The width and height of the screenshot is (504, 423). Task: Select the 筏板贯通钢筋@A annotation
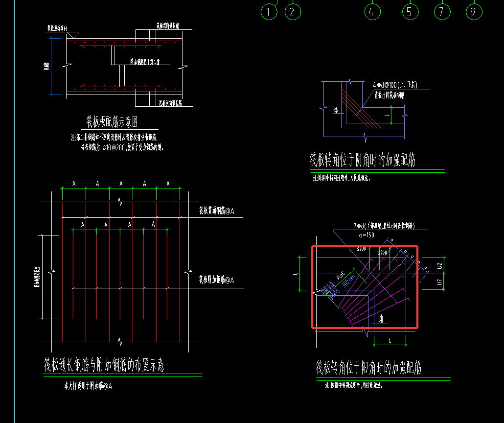click(217, 211)
